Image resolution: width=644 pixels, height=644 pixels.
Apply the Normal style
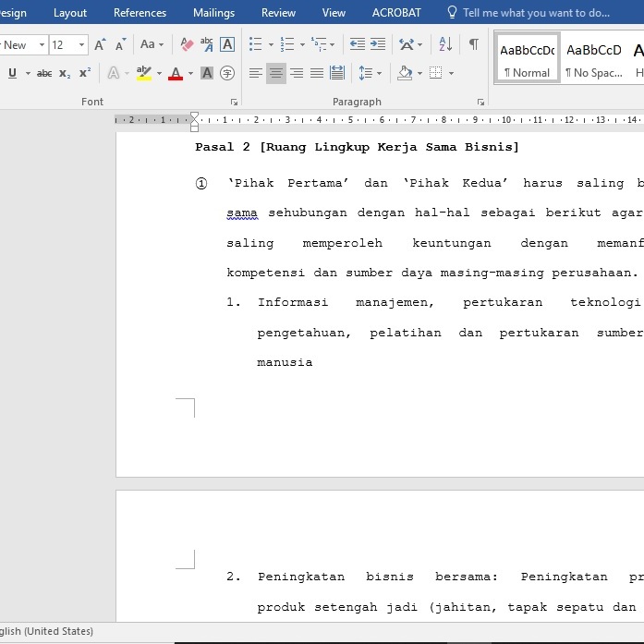click(527, 58)
